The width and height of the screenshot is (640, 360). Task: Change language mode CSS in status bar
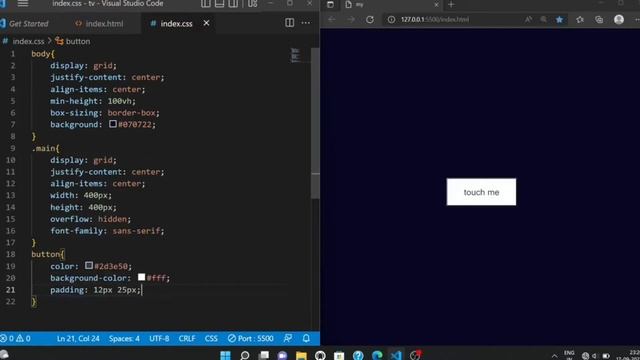click(211, 338)
